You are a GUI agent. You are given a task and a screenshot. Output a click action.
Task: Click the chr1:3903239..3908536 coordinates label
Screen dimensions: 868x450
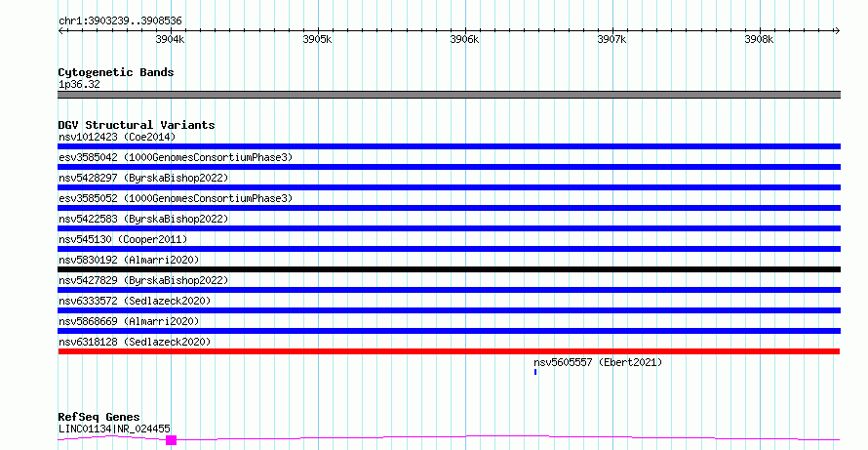(120, 21)
